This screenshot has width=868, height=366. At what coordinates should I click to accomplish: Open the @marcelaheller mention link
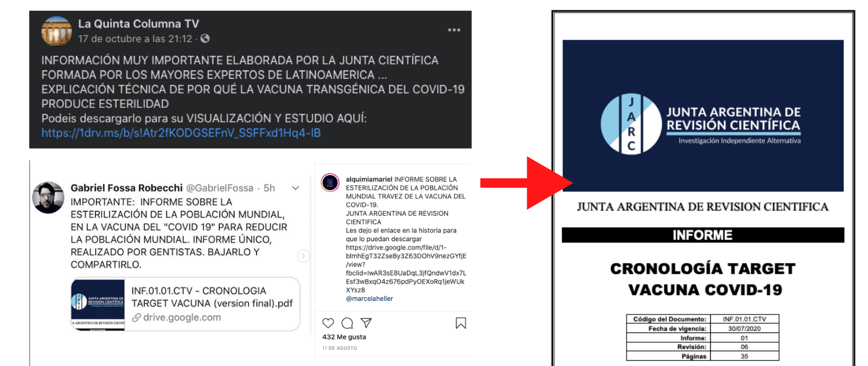pyautogui.click(x=369, y=299)
